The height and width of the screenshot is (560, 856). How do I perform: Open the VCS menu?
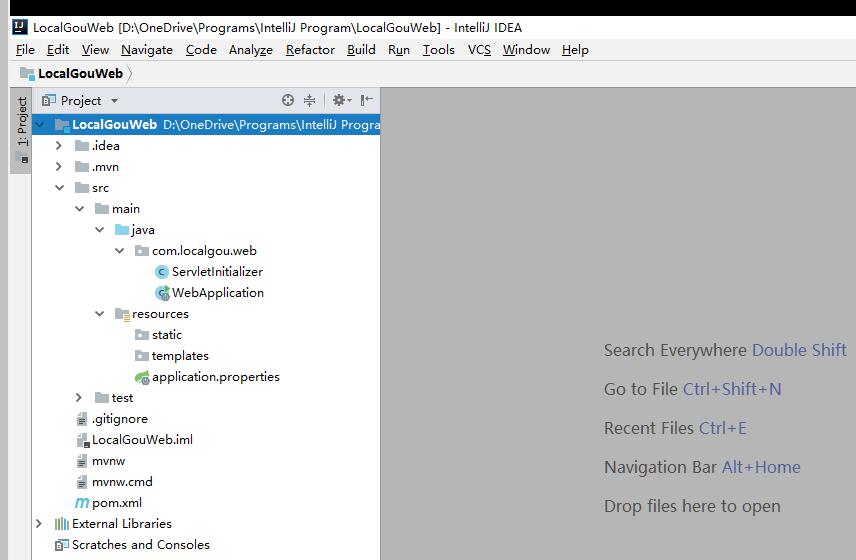tap(479, 50)
